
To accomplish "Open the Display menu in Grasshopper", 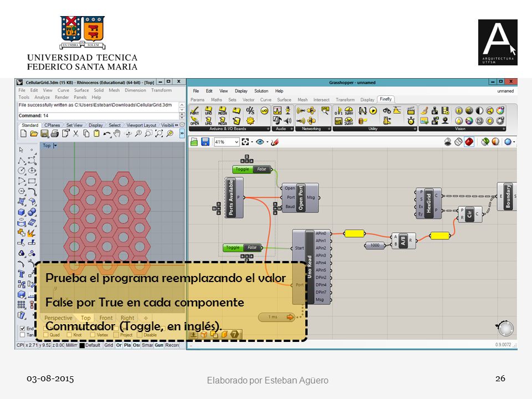I will [x=241, y=91].
